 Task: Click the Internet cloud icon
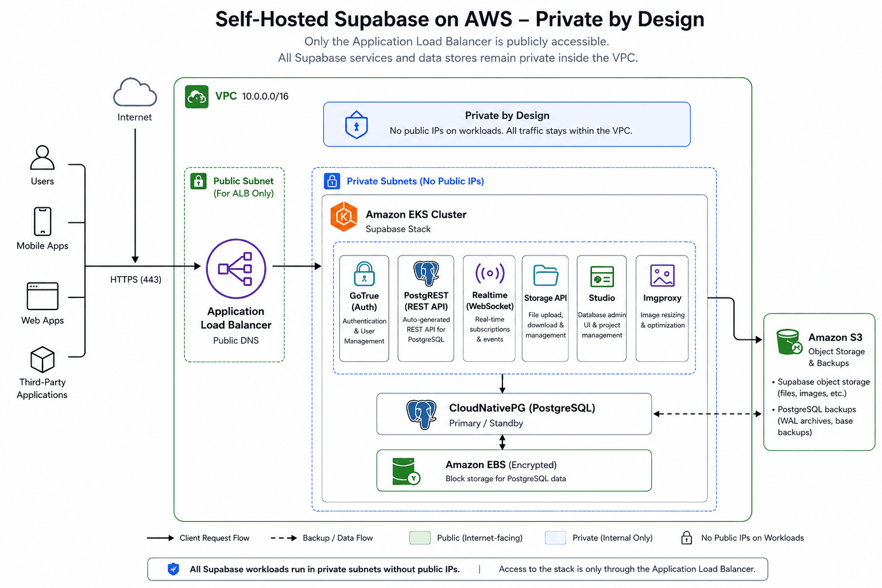(x=135, y=92)
